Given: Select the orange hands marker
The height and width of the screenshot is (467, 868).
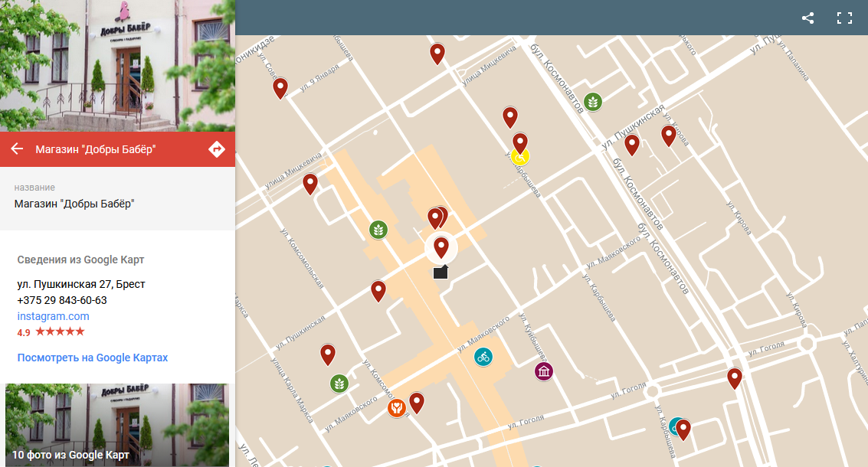Looking at the screenshot, I should tap(396, 408).
